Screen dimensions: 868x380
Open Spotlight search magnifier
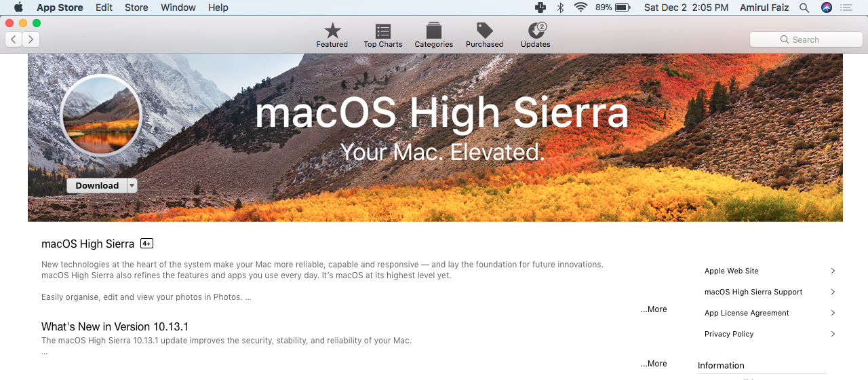pos(804,7)
